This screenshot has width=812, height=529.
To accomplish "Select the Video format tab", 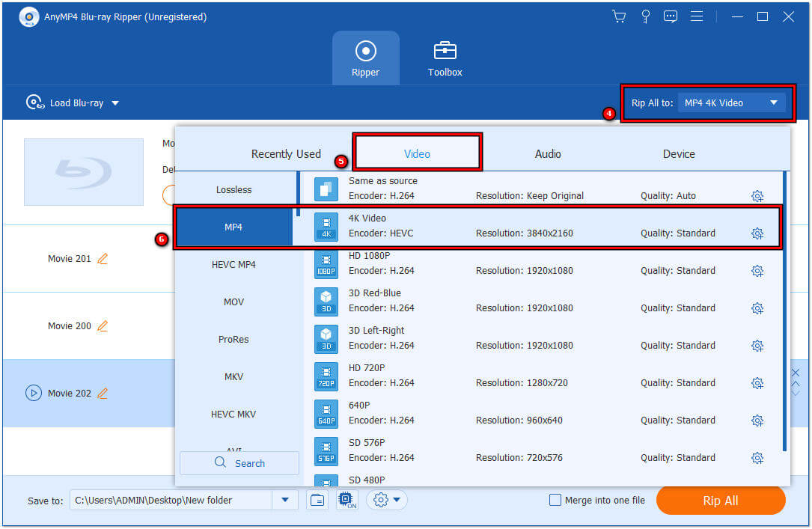I will coord(417,153).
